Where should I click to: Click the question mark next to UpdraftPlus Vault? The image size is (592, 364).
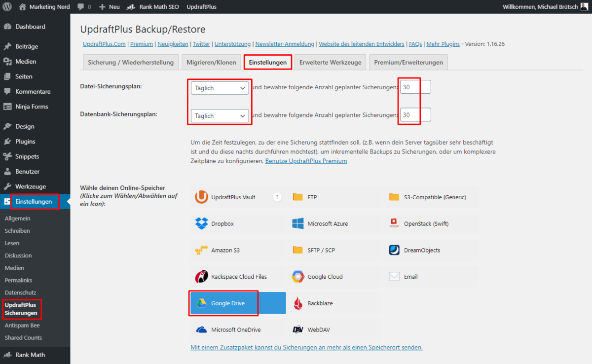[x=277, y=197]
